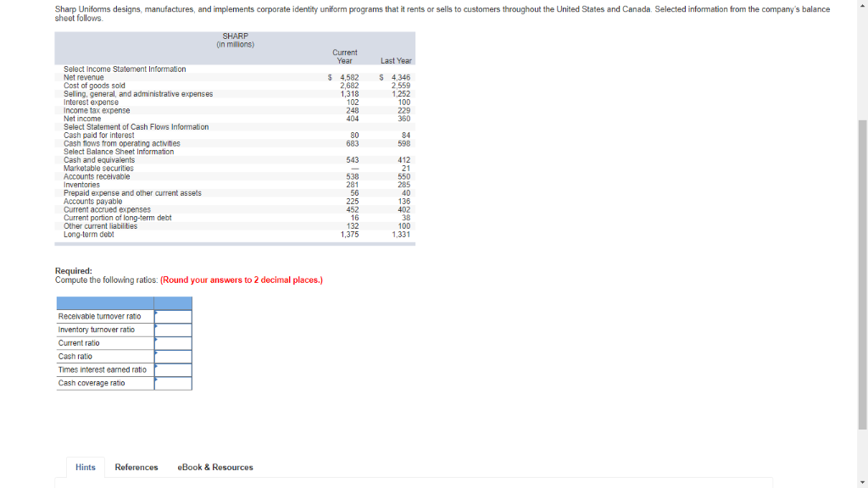Click the Inventories row label
Image resolution: width=868 pixels, height=488 pixels.
click(82, 185)
